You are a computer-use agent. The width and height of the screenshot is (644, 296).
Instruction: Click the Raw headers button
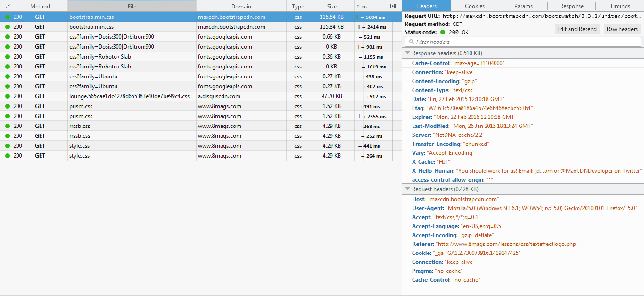(622, 29)
